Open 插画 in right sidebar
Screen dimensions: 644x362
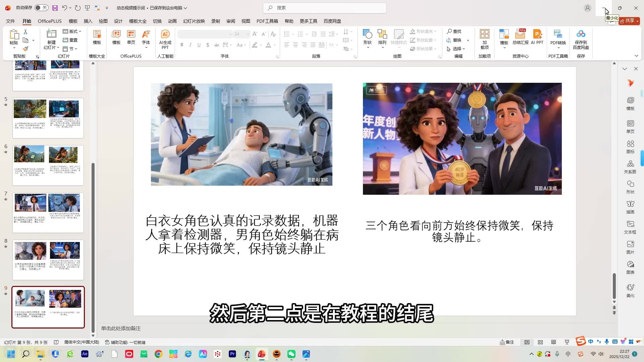tap(630, 207)
